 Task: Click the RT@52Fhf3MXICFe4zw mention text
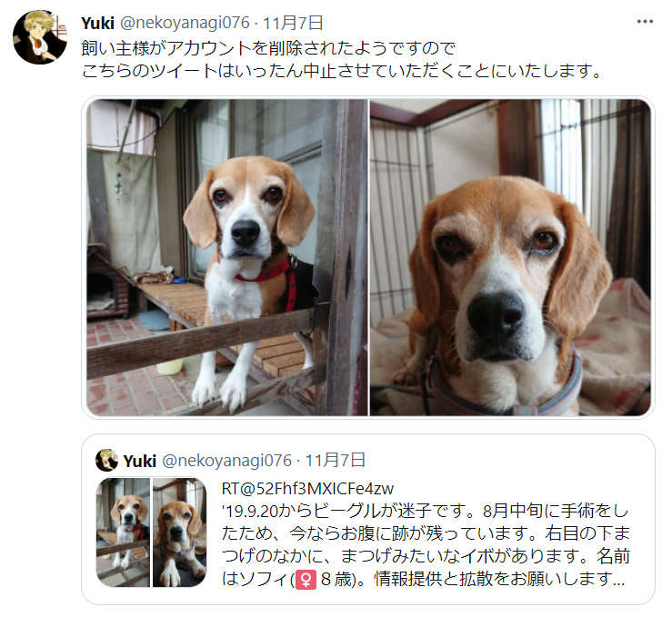(x=307, y=489)
